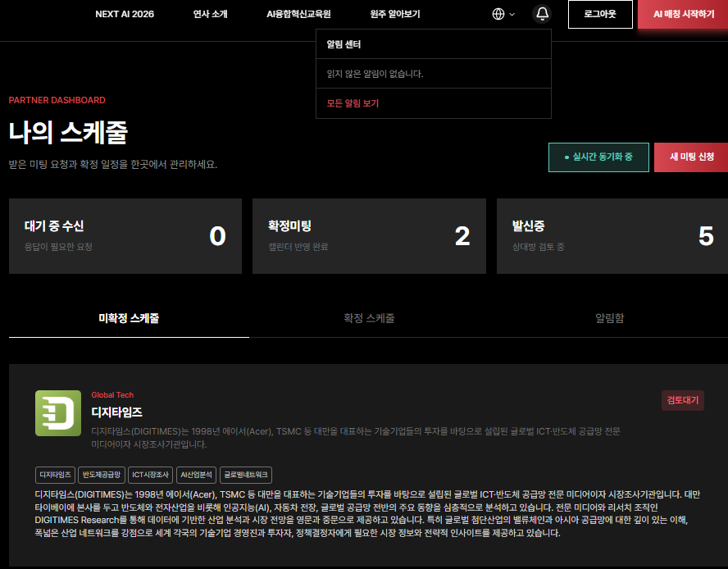Viewport: 728px width, 569px height.
Task: Go to AI융합혁신교육원 menu item
Action: [x=298, y=14]
